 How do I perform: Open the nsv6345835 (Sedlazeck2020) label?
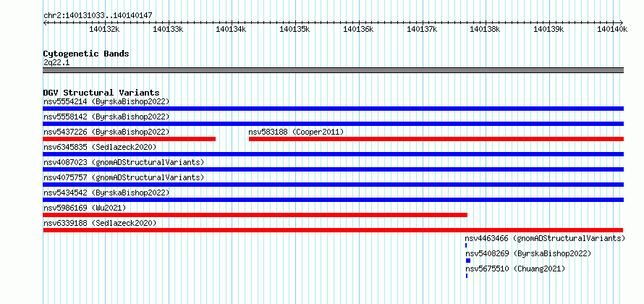pos(100,147)
